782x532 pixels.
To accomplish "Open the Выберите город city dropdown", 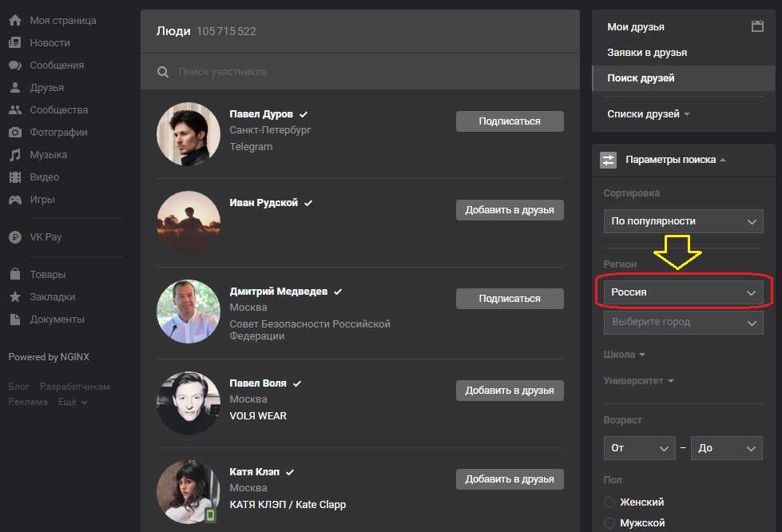I will tap(683, 323).
